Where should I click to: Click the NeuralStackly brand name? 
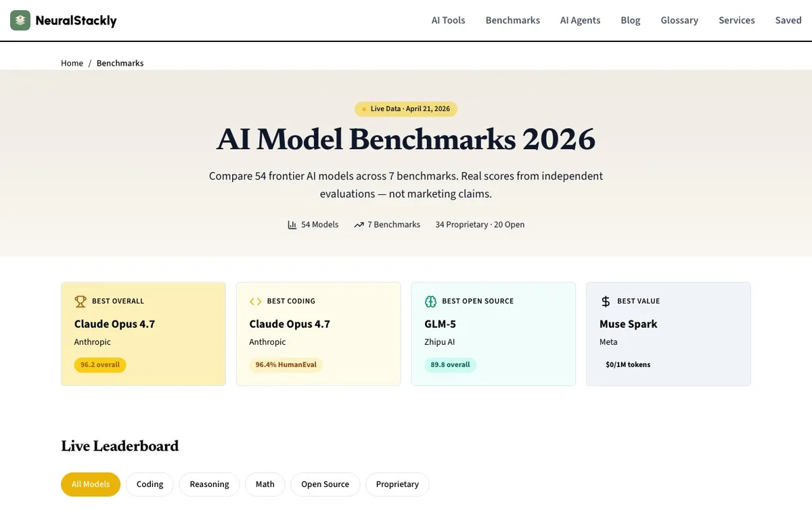(76, 20)
